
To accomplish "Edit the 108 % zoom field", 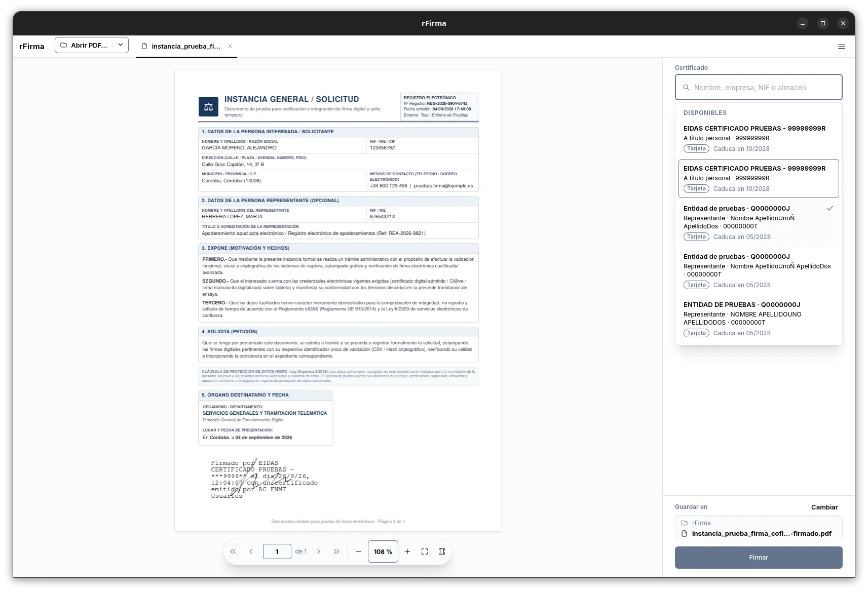I will pos(383,551).
